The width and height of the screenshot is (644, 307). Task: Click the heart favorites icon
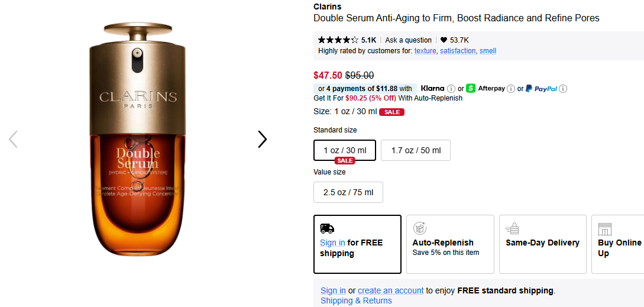444,40
